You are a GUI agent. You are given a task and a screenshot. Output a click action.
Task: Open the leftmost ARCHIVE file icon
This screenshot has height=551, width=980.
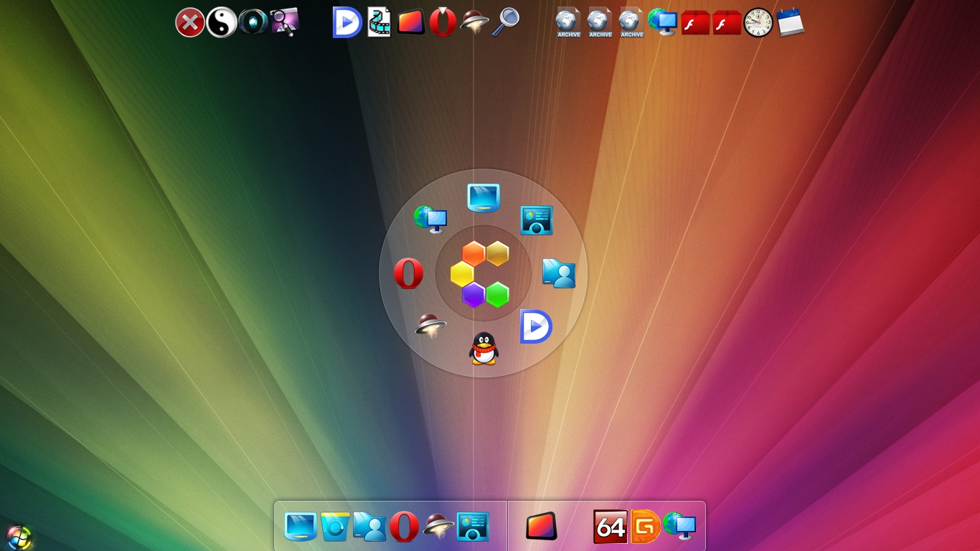[x=568, y=22]
